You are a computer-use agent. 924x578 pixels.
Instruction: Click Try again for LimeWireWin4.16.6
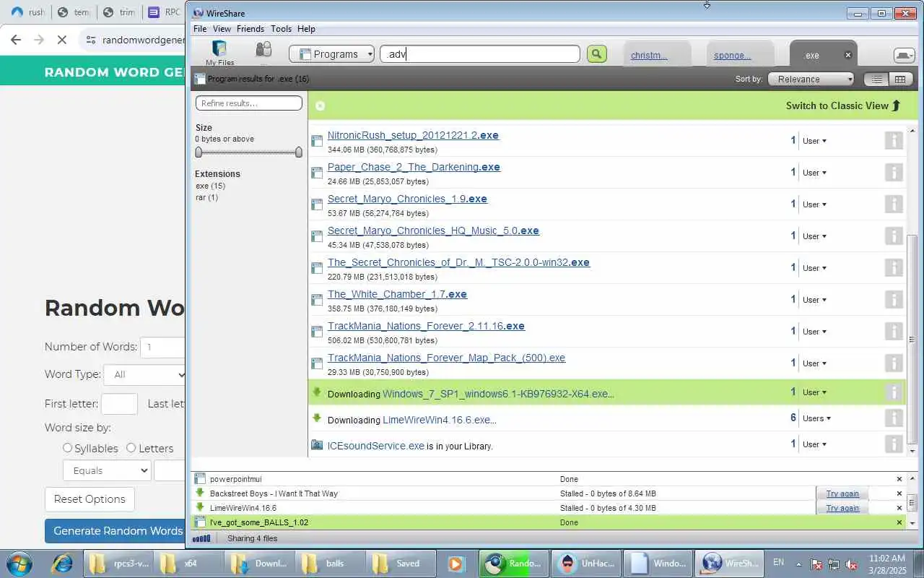tap(842, 508)
